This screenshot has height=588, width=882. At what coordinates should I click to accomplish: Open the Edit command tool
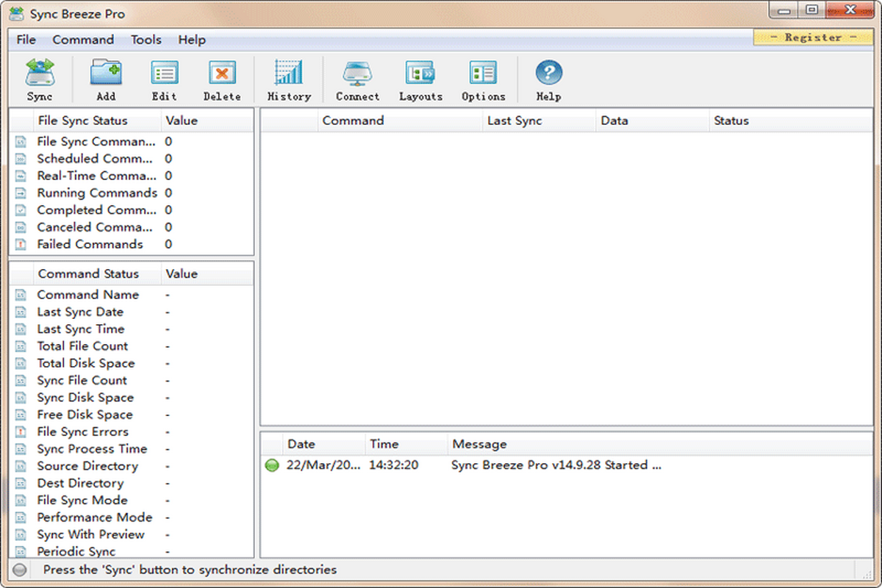165,79
